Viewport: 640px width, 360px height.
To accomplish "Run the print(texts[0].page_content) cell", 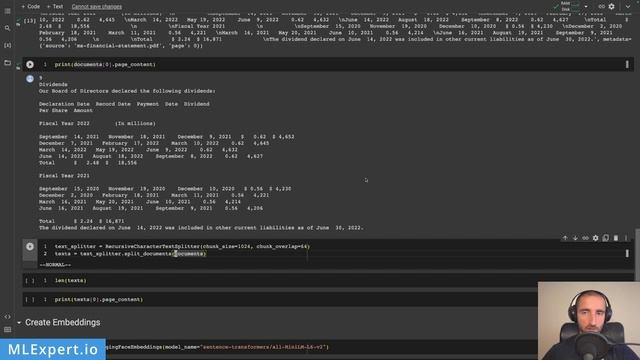I will click(30, 299).
